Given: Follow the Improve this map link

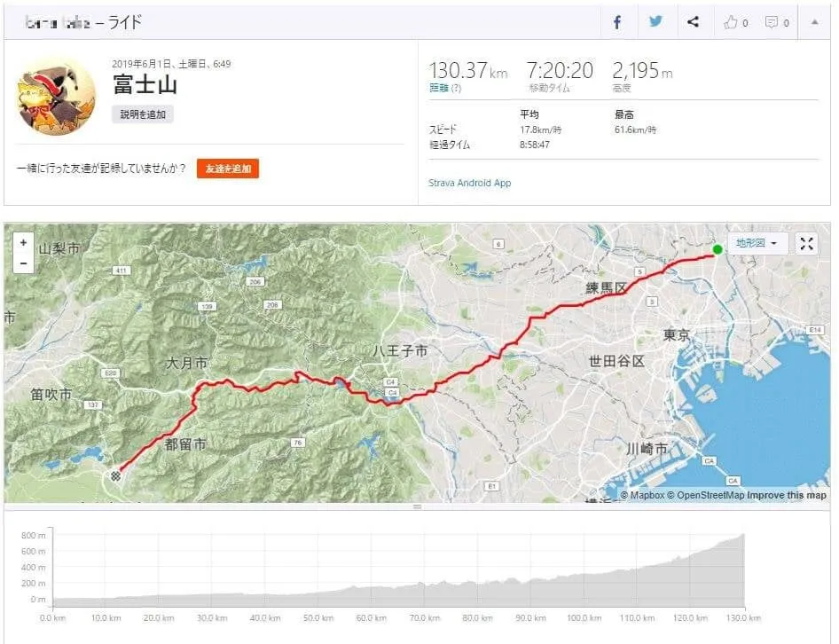Looking at the screenshot, I should [x=786, y=495].
